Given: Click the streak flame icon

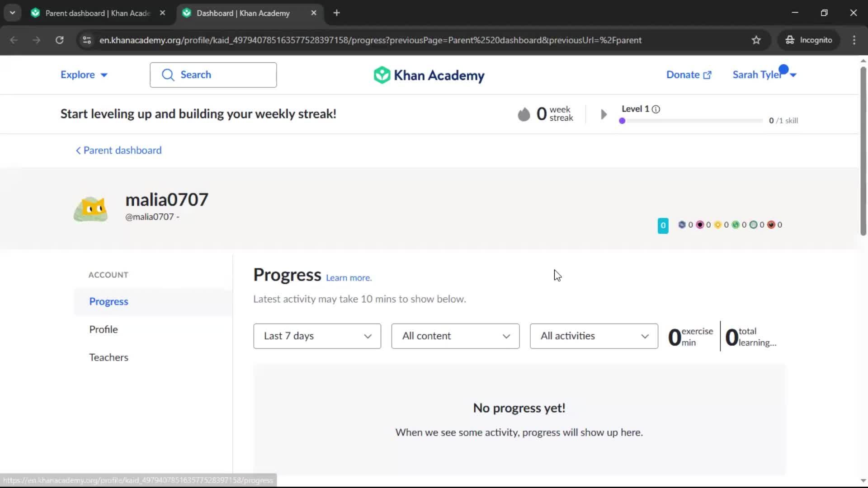Looking at the screenshot, I should [x=524, y=114].
